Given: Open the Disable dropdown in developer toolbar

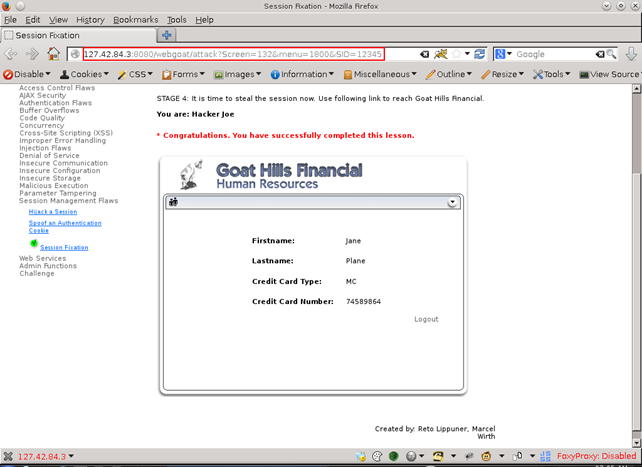Looking at the screenshot, I should click(29, 74).
